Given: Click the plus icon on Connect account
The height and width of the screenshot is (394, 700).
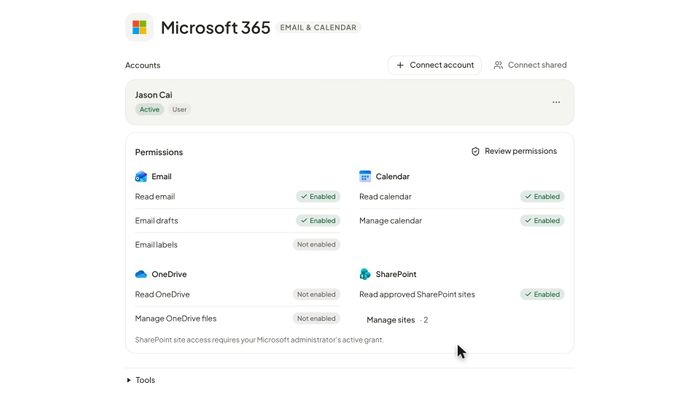Looking at the screenshot, I should [x=400, y=65].
